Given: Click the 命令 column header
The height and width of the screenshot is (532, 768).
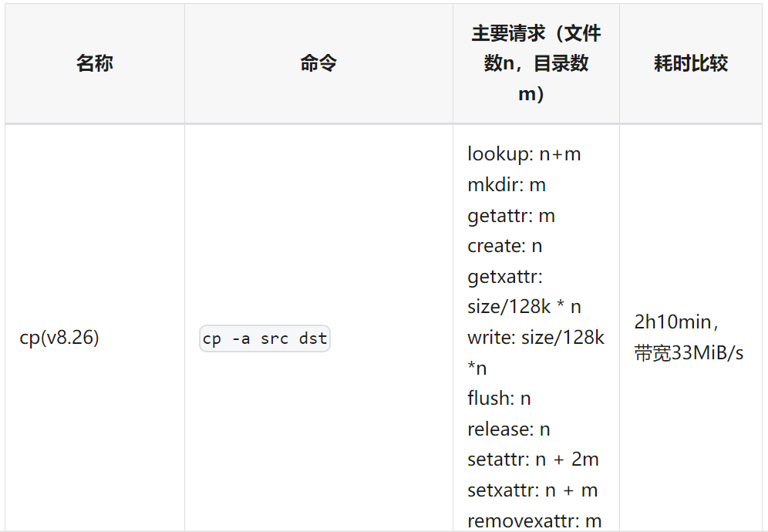Looking at the screenshot, I should tap(318, 63).
